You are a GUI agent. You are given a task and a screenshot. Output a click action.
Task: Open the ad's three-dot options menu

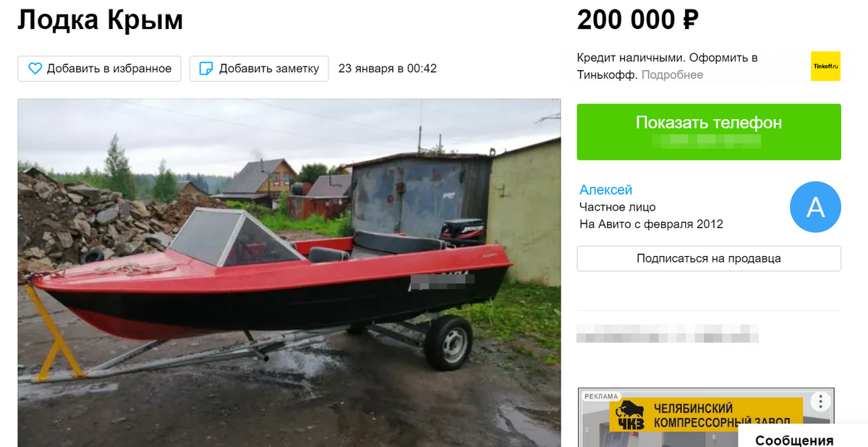tap(819, 401)
